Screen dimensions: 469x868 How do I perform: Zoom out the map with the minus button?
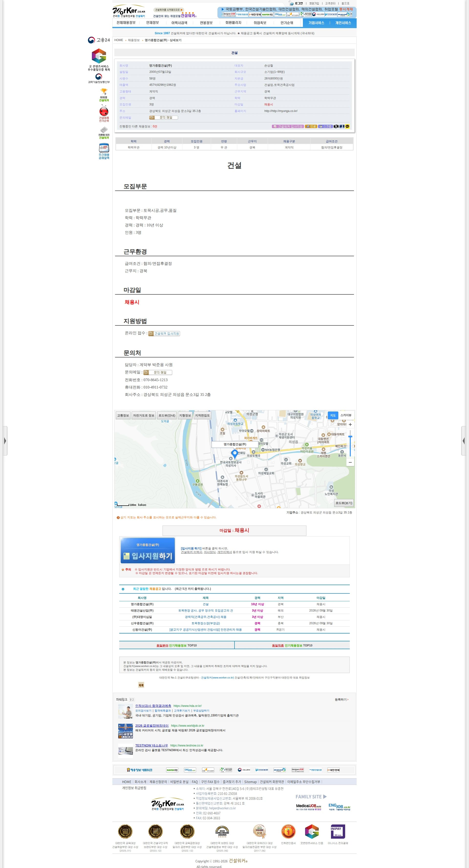(350, 462)
